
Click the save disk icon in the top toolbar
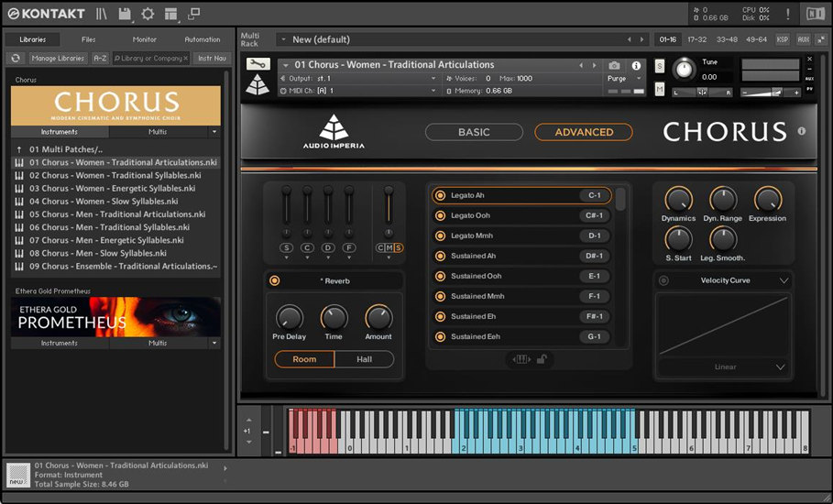(x=125, y=14)
